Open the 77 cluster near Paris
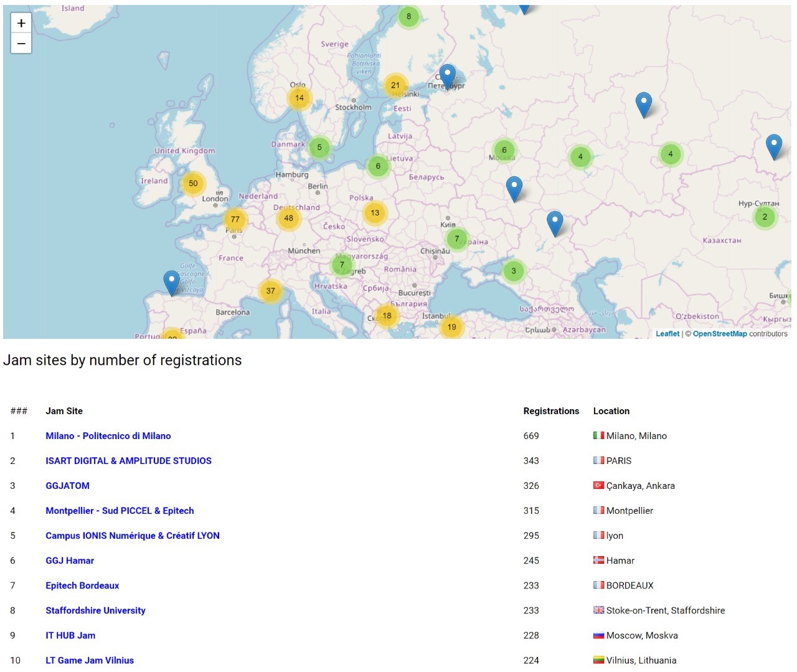Image resolution: width=797 pixels, height=672 pixels. click(x=235, y=219)
